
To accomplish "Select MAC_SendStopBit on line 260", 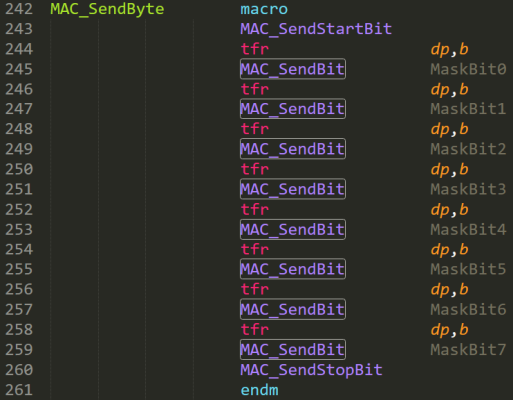I will point(311,370).
